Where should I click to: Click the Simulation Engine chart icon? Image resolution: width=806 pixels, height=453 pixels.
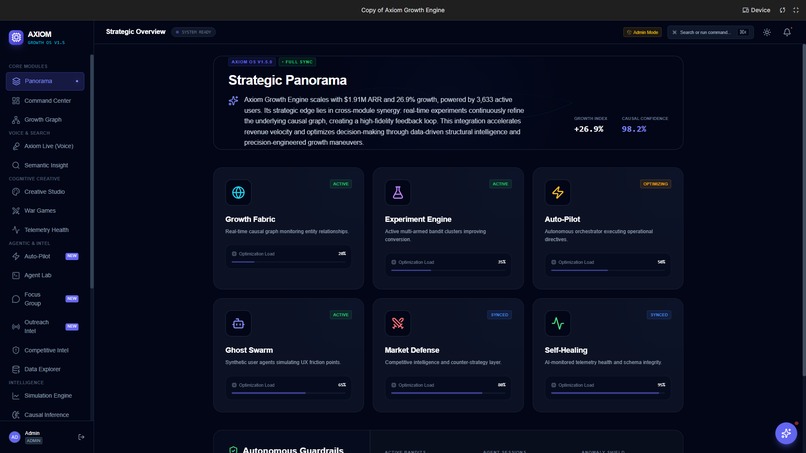pyautogui.click(x=16, y=396)
